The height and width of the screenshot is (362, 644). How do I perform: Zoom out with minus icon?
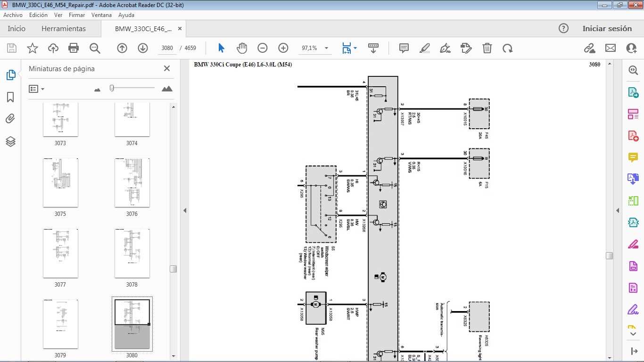coord(263,48)
